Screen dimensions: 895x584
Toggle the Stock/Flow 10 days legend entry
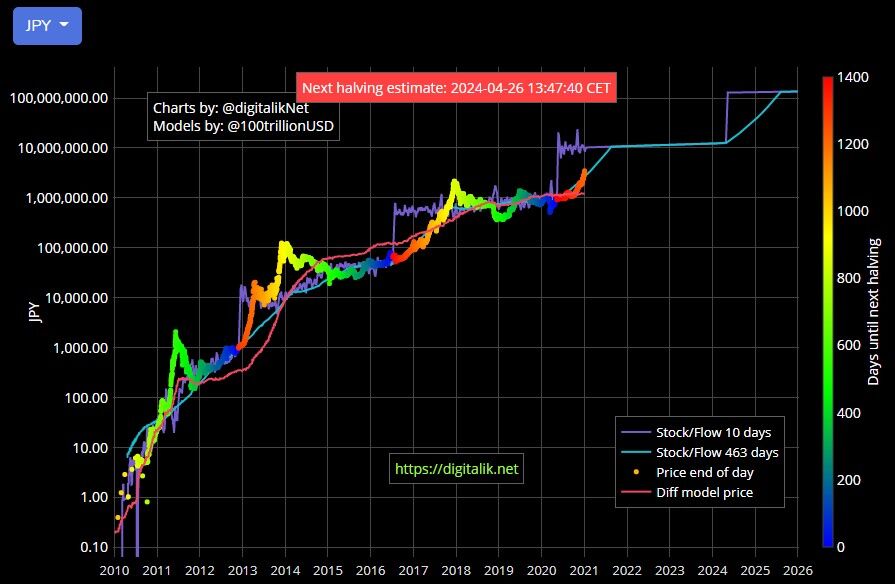pos(696,432)
